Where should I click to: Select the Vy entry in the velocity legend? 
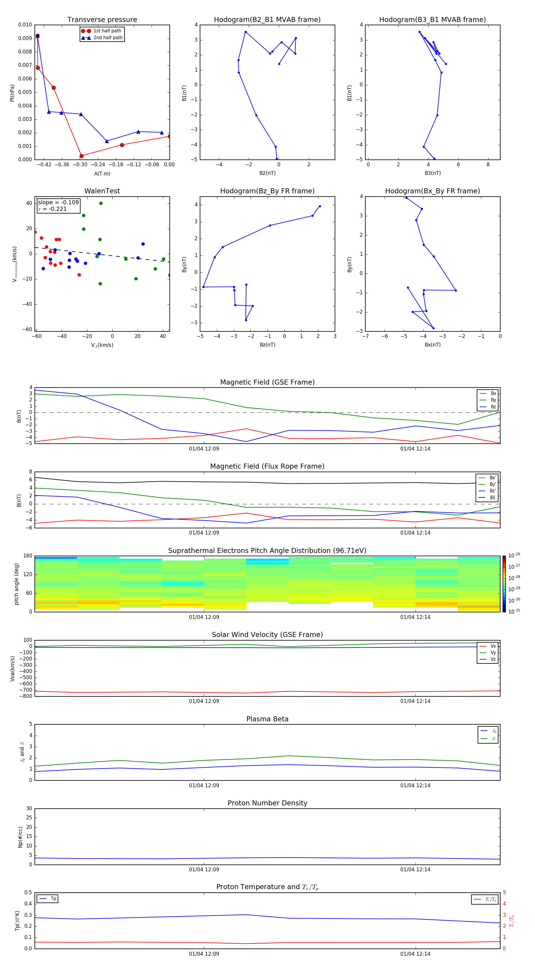pos(488,652)
